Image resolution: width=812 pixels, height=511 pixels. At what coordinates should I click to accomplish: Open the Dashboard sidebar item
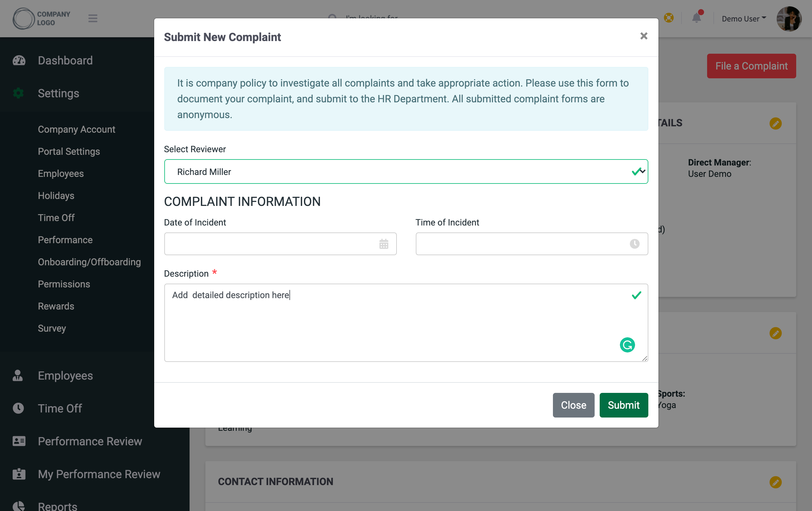[x=65, y=60]
